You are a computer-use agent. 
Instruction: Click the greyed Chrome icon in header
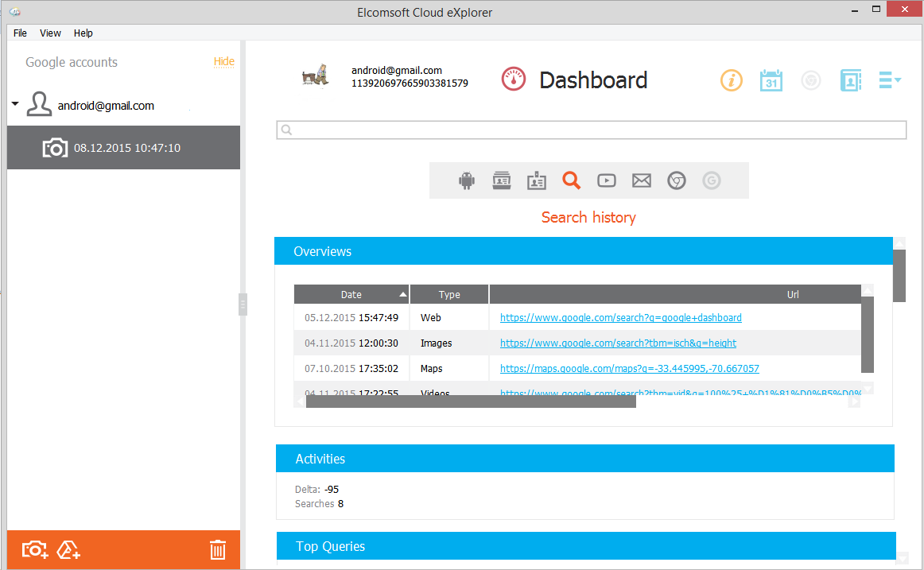pyautogui.click(x=811, y=80)
